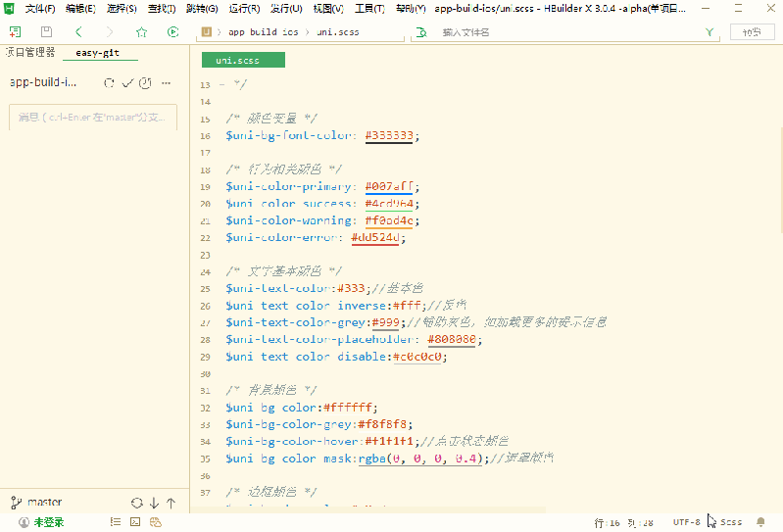Viewport: 783px width, 532px height.
Task: Click the git history clock icon
Action: [x=145, y=83]
